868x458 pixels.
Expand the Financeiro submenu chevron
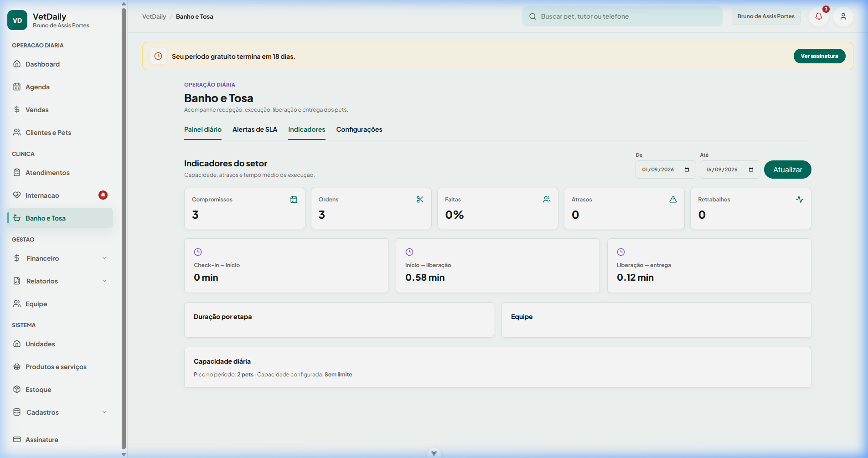(104, 258)
